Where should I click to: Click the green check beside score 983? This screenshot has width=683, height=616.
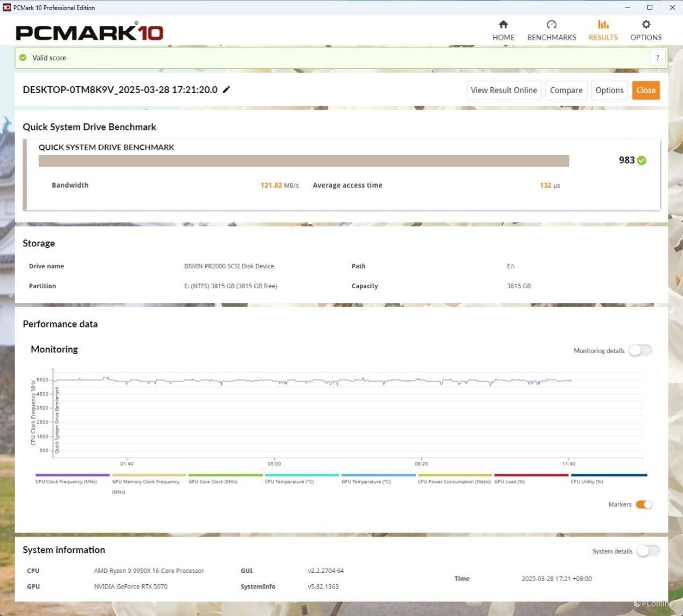[642, 160]
